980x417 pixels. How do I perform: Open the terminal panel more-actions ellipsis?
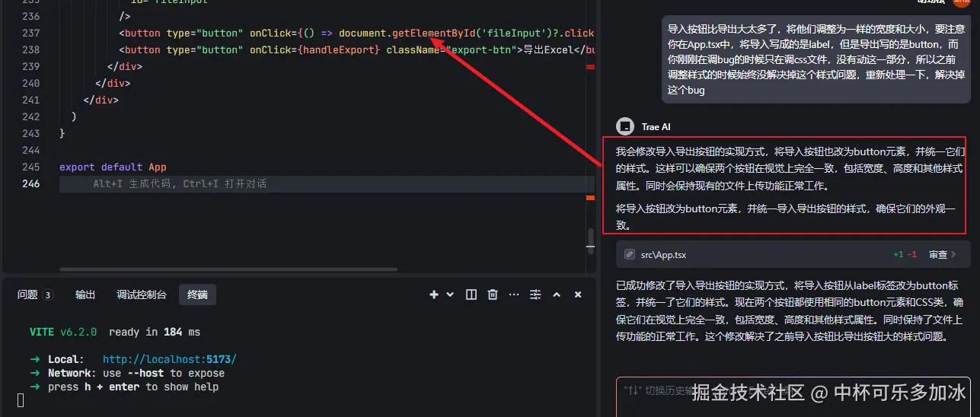[514, 294]
